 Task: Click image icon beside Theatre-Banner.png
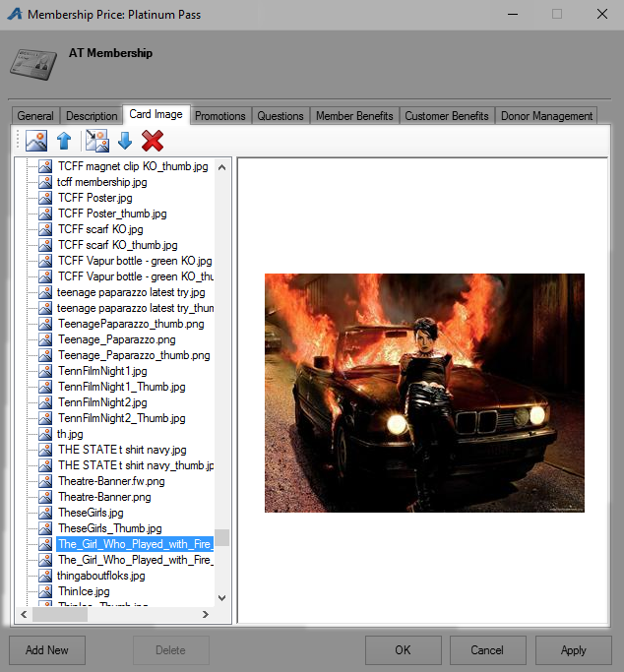point(45,497)
